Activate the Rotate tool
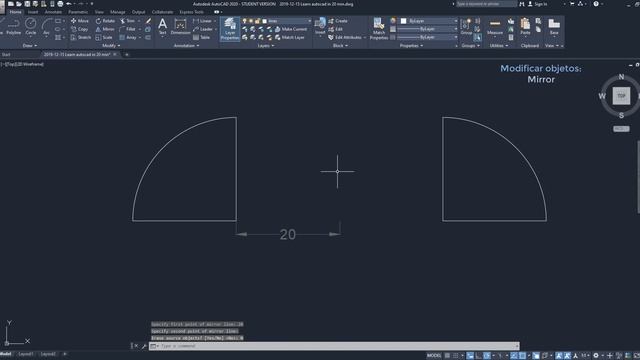 (105, 21)
